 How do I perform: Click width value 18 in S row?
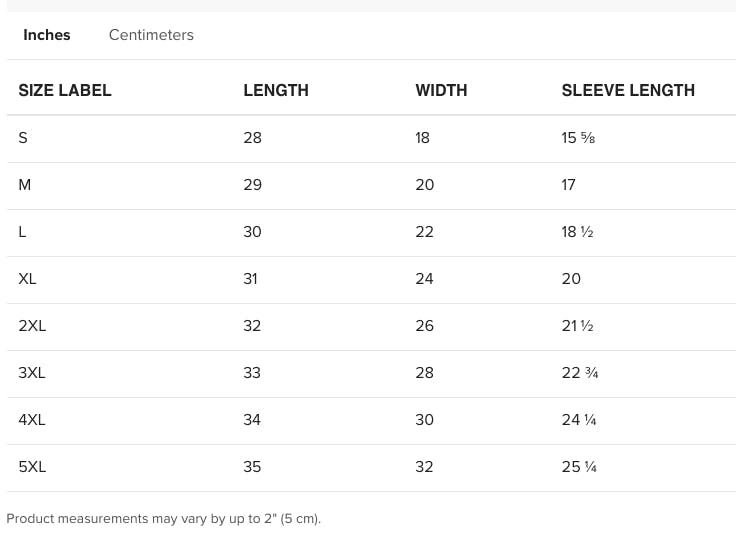[x=422, y=138]
